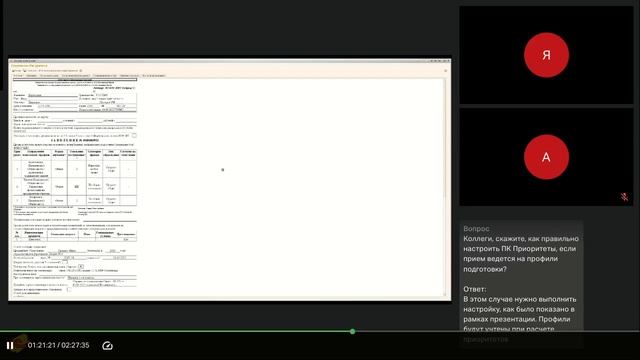
Task: Click the answer text 'В этом случае нужно выполнить'
Action: [x=520, y=299]
